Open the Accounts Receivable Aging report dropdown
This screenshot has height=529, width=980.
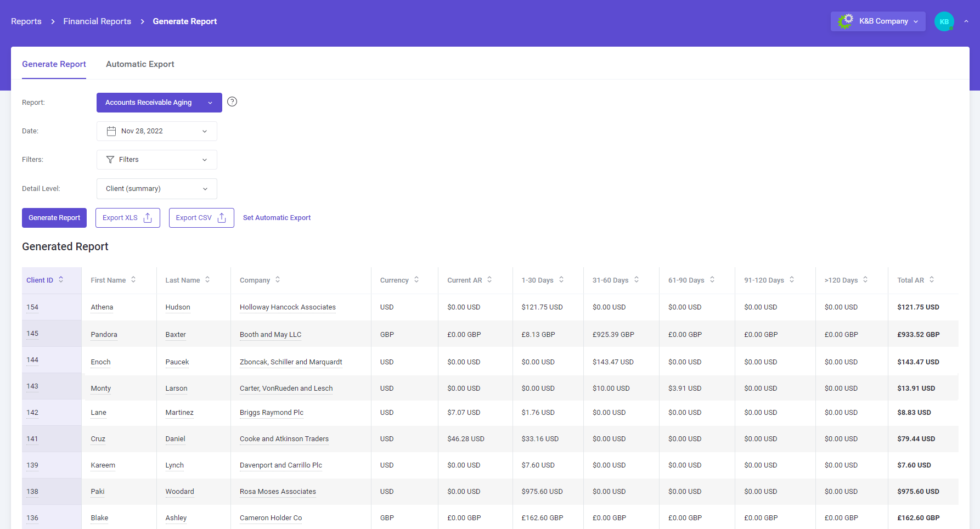tap(159, 103)
